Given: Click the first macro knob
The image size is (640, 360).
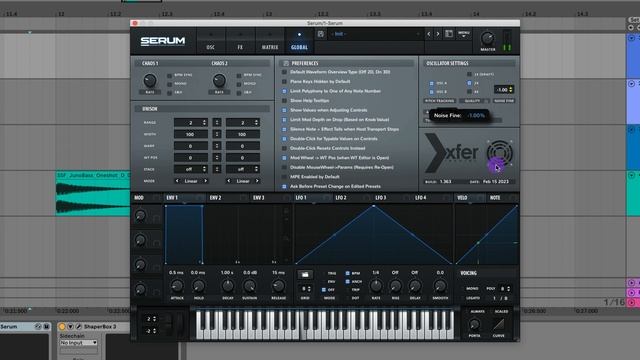Looking at the screenshot, I should tap(140, 216).
